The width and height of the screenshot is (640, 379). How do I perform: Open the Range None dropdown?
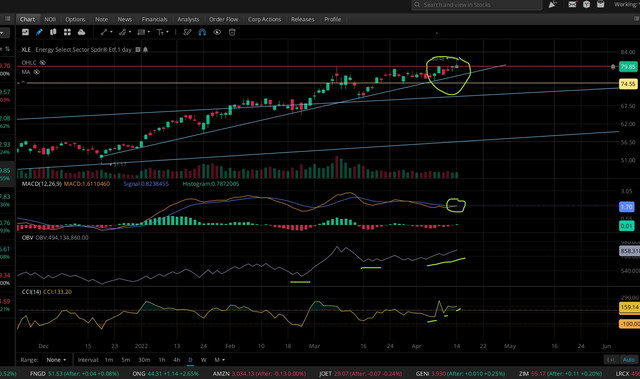tap(56, 360)
